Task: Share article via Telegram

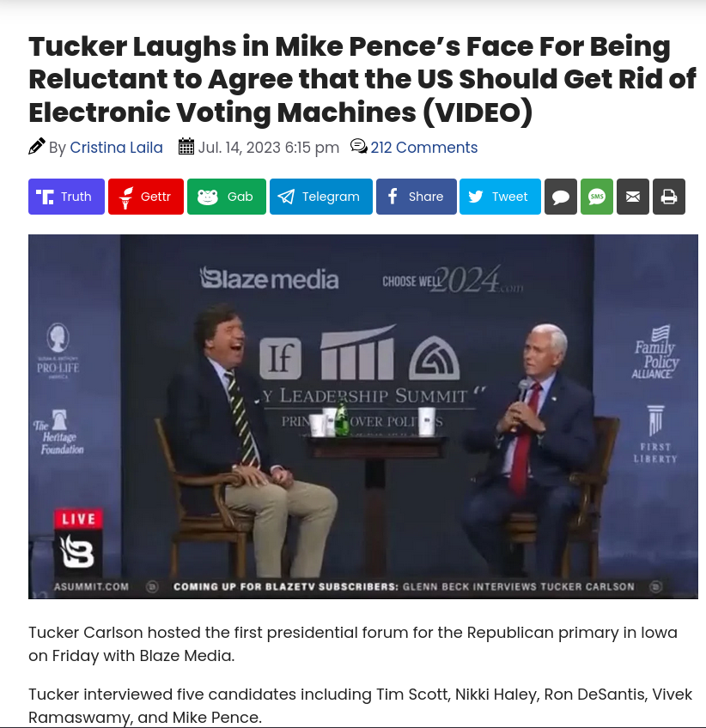Action: [x=321, y=197]
